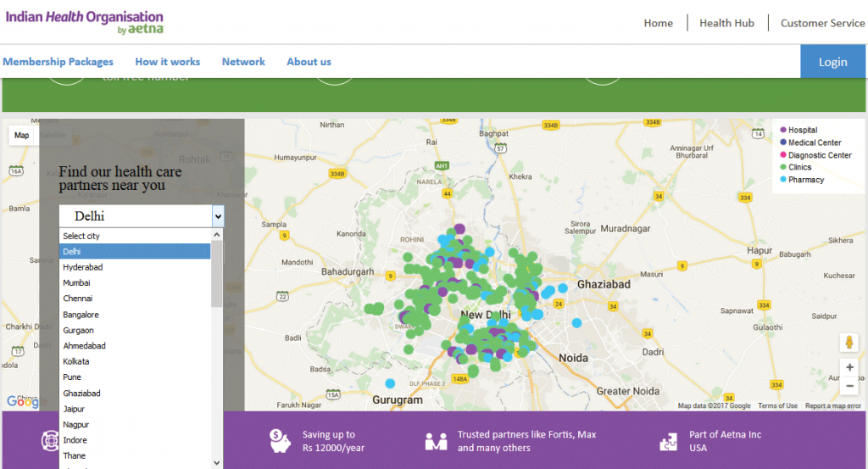Click the piggy bank savings icon
This screenshot has width=868, height=469.
[x=280, y=441]
